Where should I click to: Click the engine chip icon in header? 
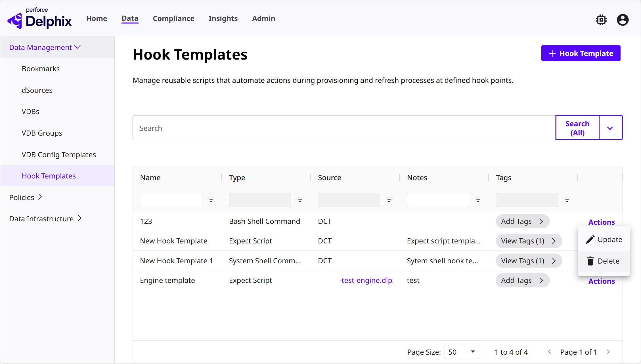pyautogui.click(x=601, y=20)
